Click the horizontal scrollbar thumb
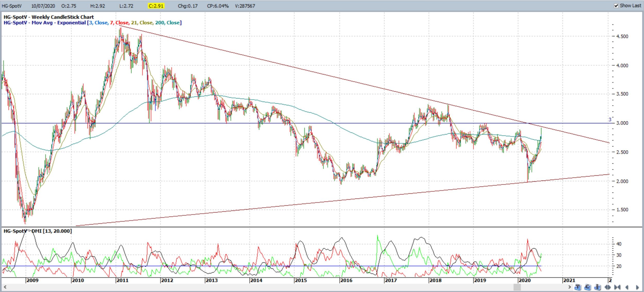 click(x=517, y=287)
